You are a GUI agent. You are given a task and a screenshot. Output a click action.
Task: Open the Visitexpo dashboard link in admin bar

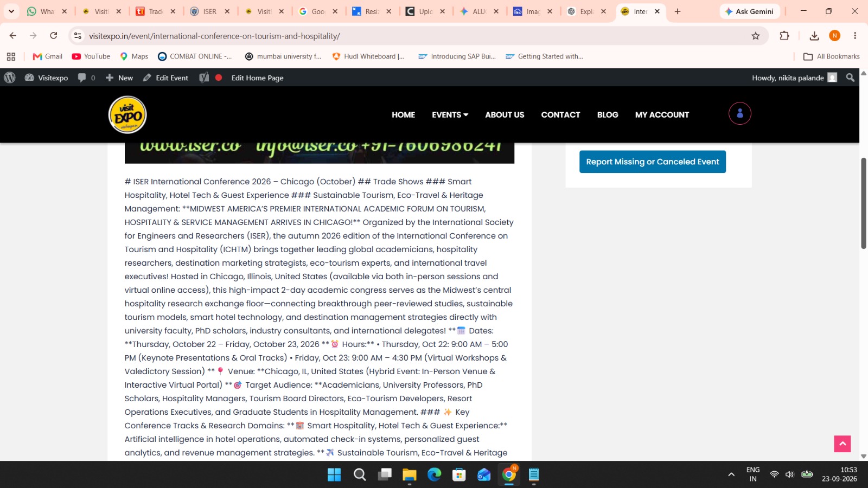tap(46, 78)
